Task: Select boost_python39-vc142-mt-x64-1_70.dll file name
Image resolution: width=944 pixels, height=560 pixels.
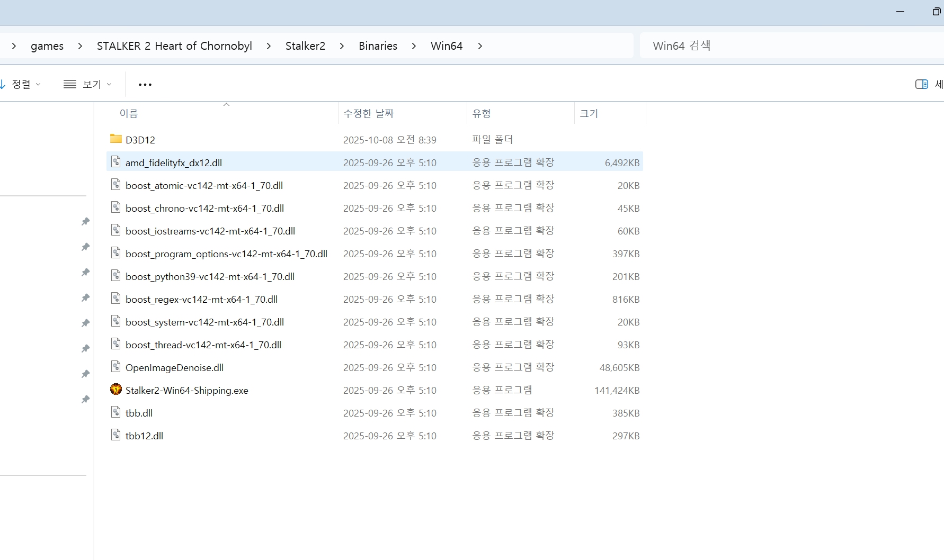Action: [x=210, y=276]
